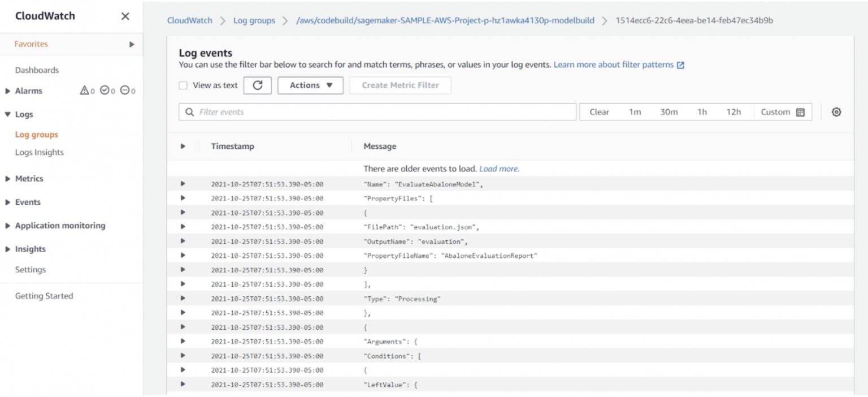Select the 30m time range filter
The width and height of the screenshot is (868, 397).
(669, 112)
